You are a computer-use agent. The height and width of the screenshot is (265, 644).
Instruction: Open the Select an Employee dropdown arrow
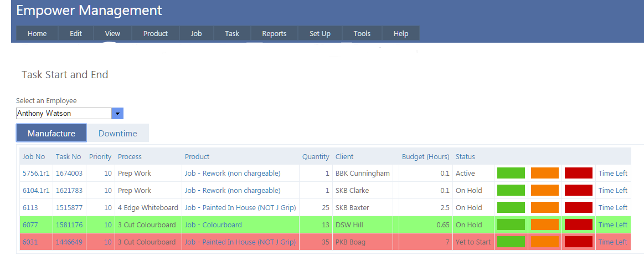point(117,114)
